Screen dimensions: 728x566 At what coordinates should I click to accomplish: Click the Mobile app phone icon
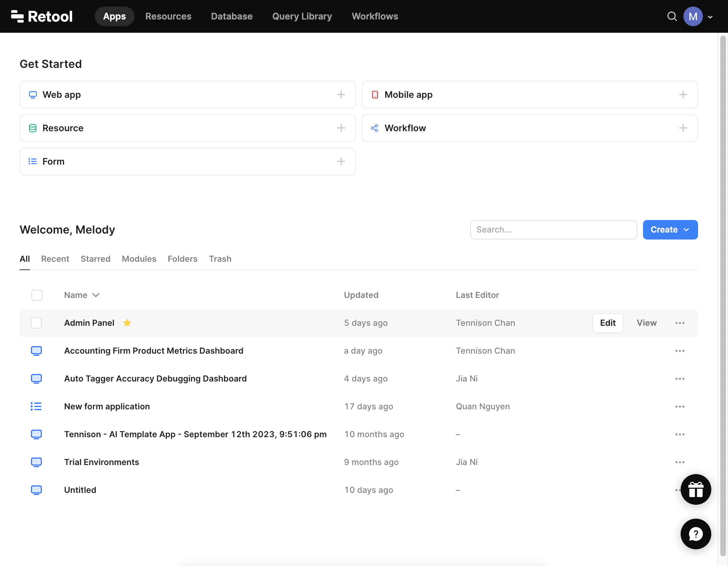[375, 94]
